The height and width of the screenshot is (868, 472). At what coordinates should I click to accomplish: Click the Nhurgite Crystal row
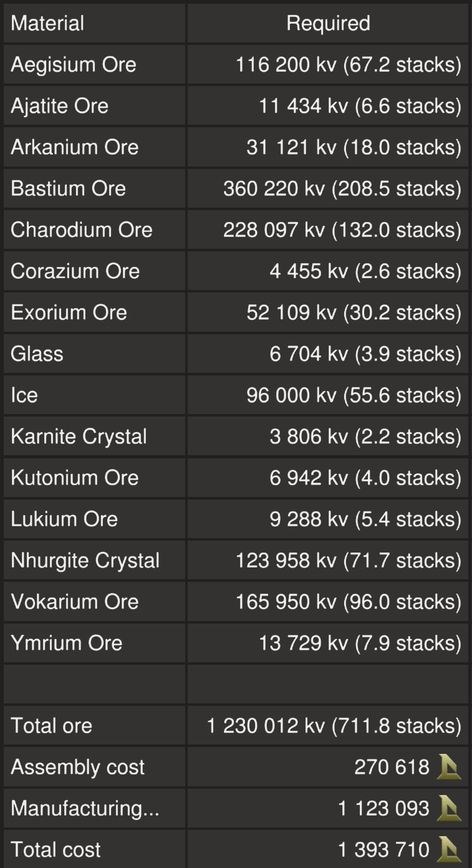click(85, 560)
